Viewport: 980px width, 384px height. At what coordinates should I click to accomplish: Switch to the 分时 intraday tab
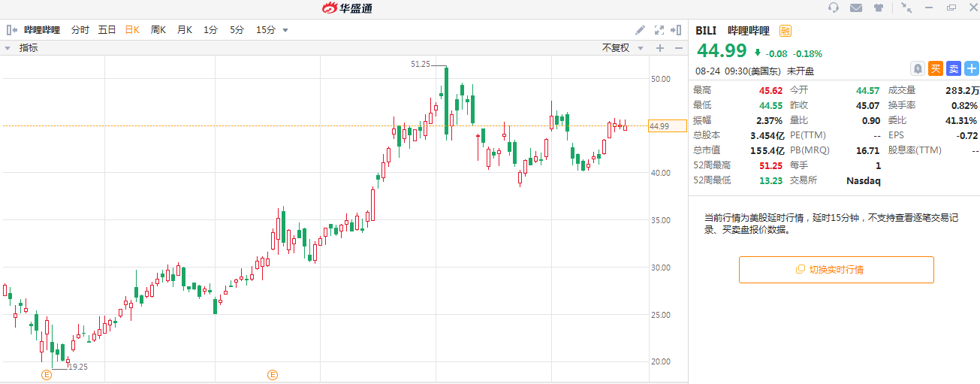[x=80, y=30]
